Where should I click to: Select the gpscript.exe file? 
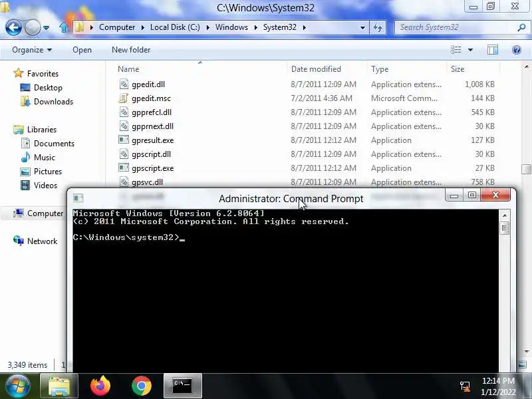[x=152, y=168]
